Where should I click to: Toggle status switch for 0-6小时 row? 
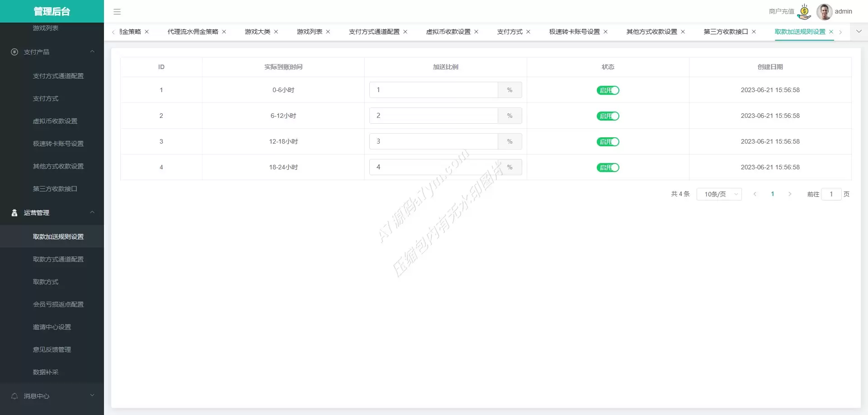click(x=608, y=90)
